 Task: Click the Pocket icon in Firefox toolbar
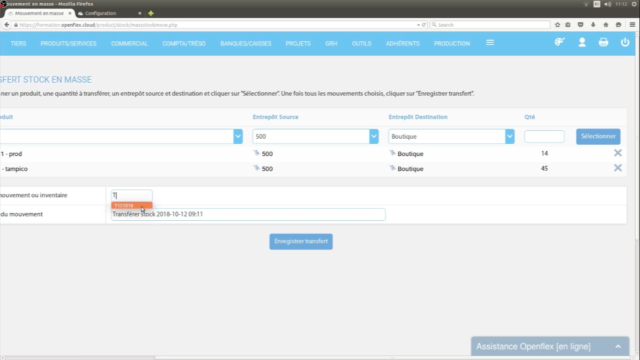[x=580, y=25]
